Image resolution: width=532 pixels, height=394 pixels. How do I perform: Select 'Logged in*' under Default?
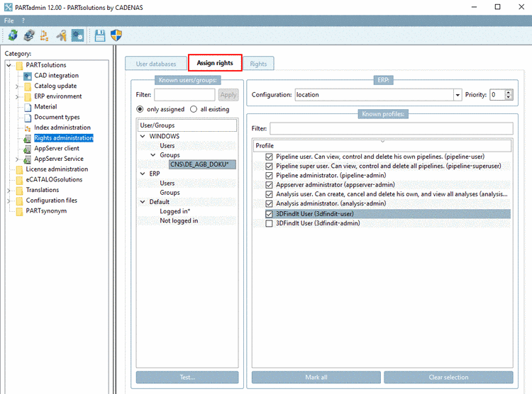(174, 211)
